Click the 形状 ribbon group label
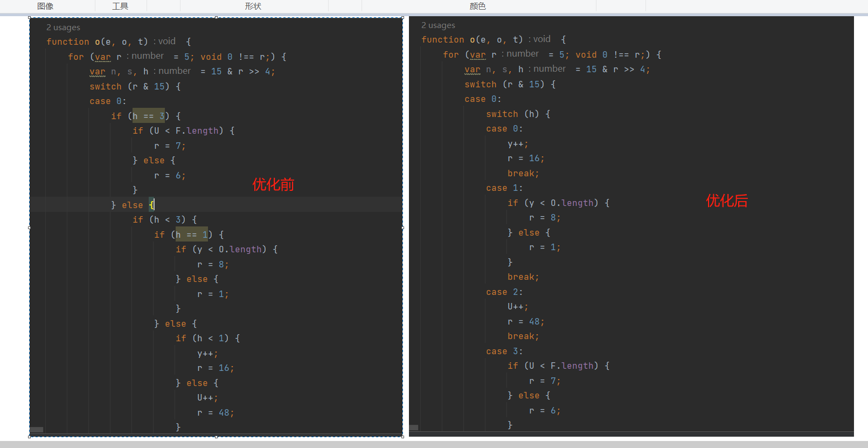868x448 pixels. click(x=253, y=6)
